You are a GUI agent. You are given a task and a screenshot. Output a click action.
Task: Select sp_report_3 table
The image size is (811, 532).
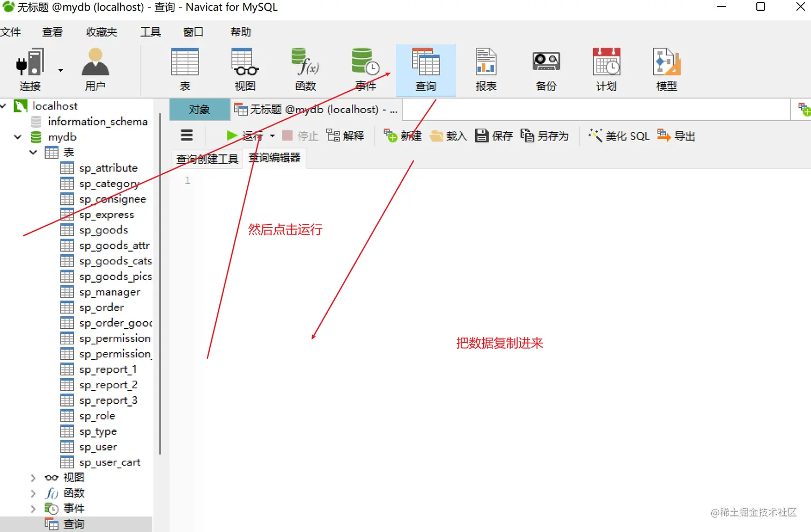108,401
